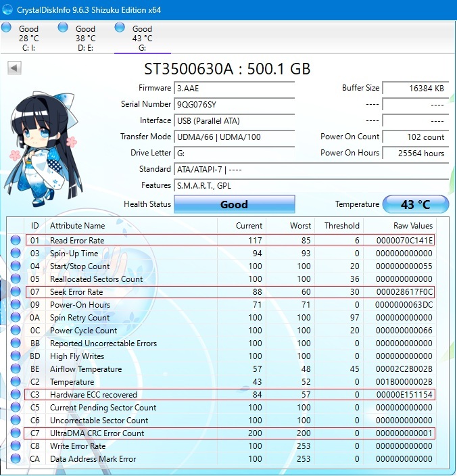Viewport: 457px width, 476px height.
Task: Select the Seek Error Rate attribute name
Action: [x=76, y=291]
